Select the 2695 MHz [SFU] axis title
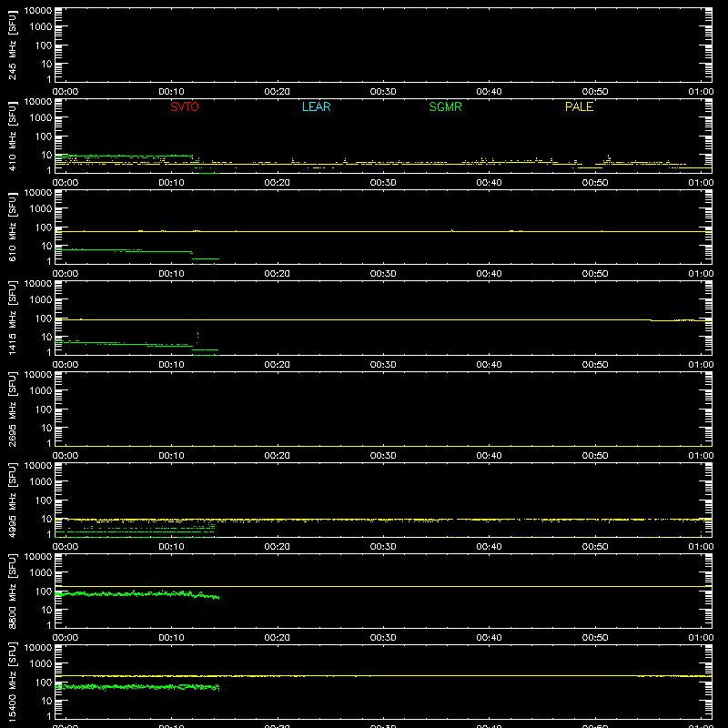 coord(13,409)
